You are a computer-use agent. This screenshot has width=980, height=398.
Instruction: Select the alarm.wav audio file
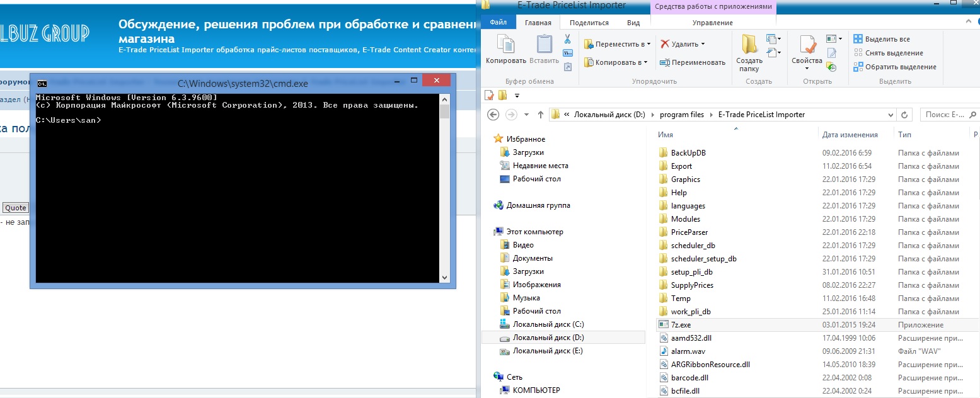pos(688,351)
